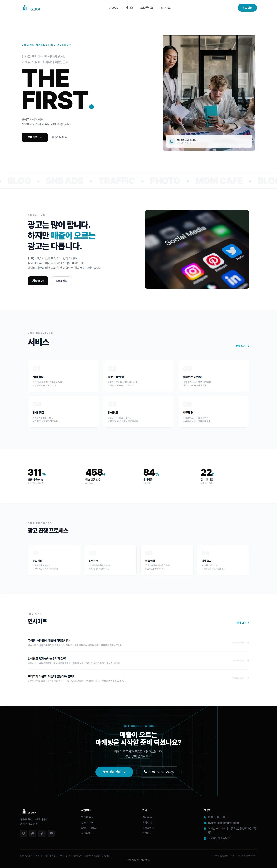Click the phone icon beside 070-8983-2696 in footer contact list
Image resolution: width=277 pixels, height=868 pixels.
pyautogui.click(x=205, y=817)
